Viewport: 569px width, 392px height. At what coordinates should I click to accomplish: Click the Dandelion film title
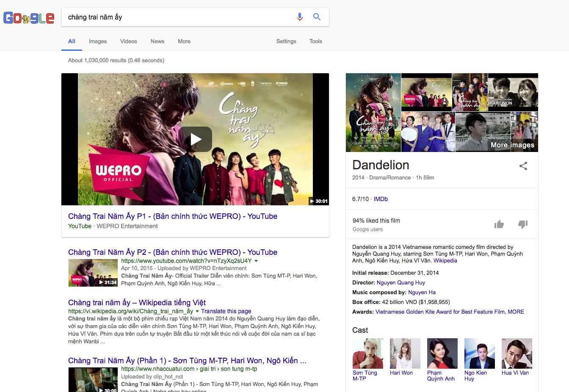pos(381,165)
